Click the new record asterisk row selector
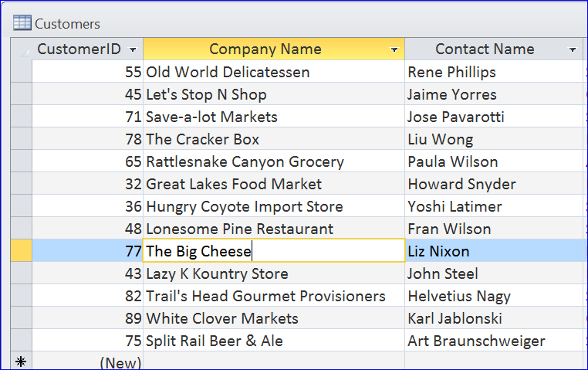This screenshot has width=588, height=370. 22,361
